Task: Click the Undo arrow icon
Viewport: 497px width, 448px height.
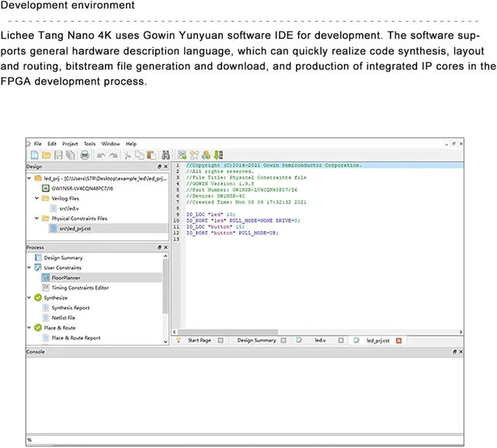Action: tap(101, 155)
